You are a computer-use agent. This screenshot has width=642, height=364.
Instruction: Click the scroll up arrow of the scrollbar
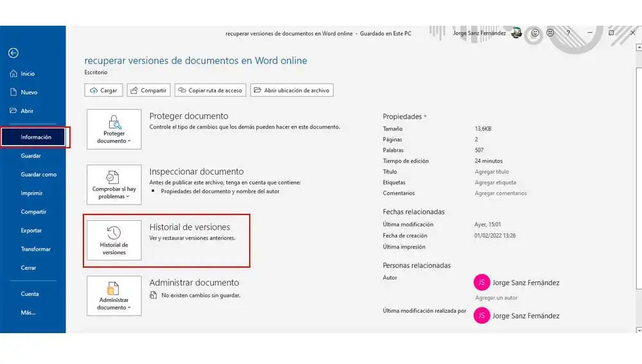click(639, 48)
